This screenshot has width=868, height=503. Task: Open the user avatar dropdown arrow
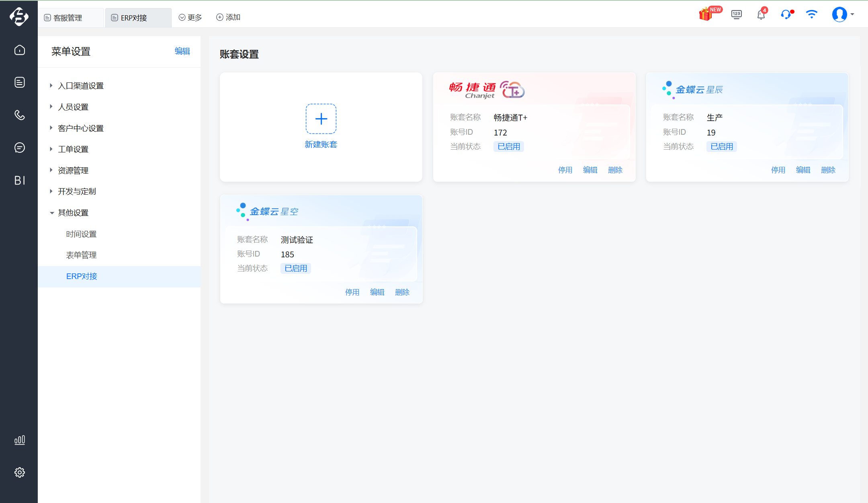[852, 14]
